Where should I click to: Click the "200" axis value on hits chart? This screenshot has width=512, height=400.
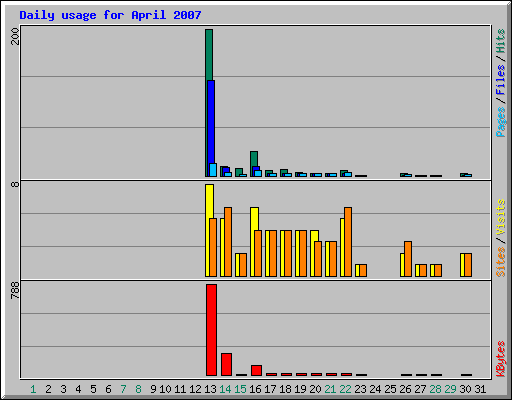point(15,36)
